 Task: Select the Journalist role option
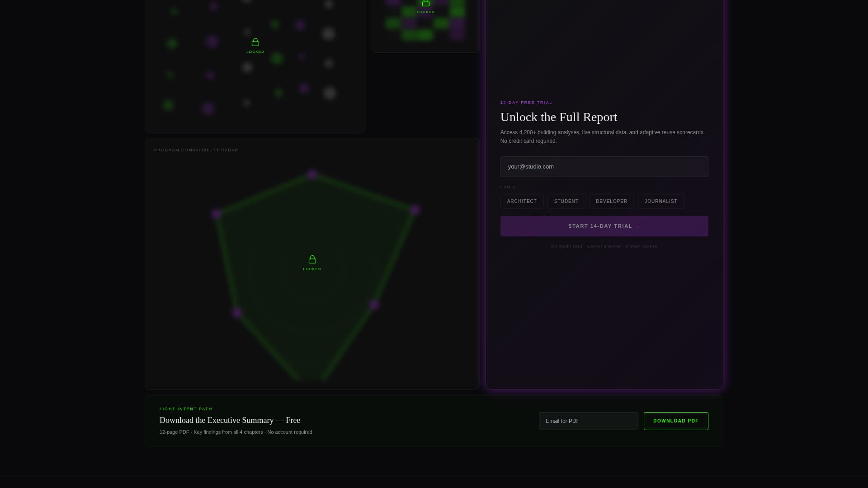(x=660, y=202)
